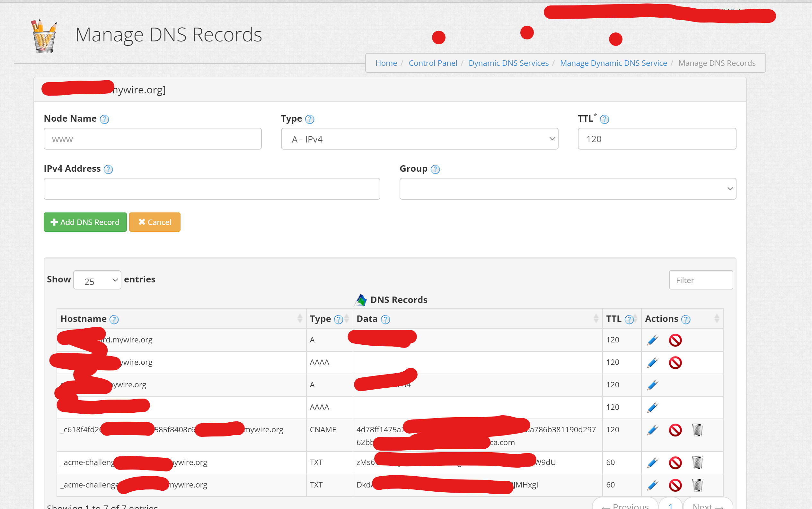Image resolution: width=812 pixels, height=509 pixels.
Task: Go to Control Panel breadcrumb
Action: 433,63
